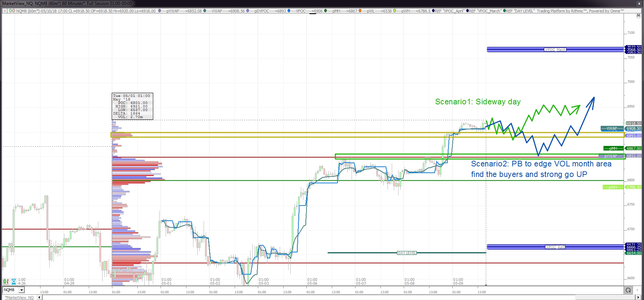Screen dimensions: 644x300
Task: Click the REF VPOC_March legend dot
Action: (x=467, y=11)
